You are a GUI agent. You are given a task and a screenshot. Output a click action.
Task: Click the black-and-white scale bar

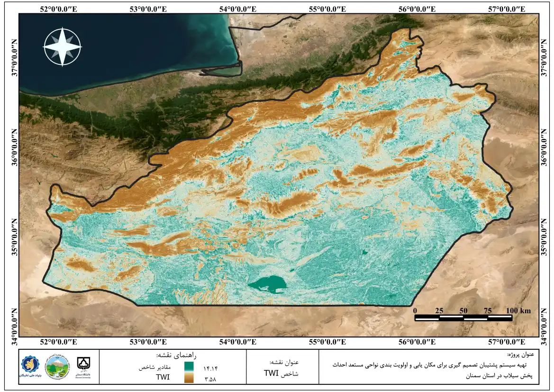[x=463, y=318]
